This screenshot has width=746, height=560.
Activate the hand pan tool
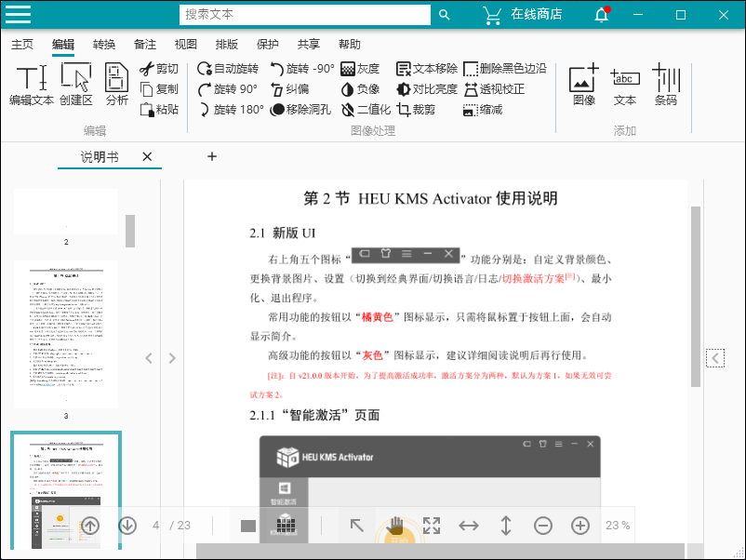click(394, 526)
